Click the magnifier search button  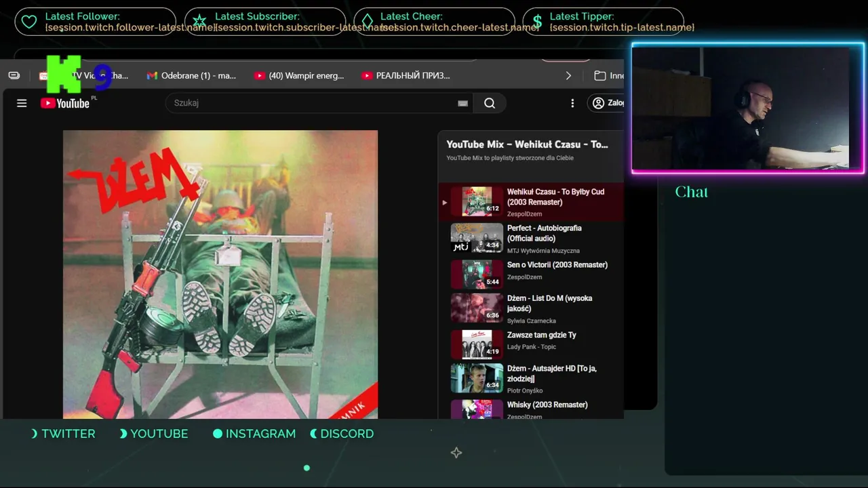tap(490, 103)
